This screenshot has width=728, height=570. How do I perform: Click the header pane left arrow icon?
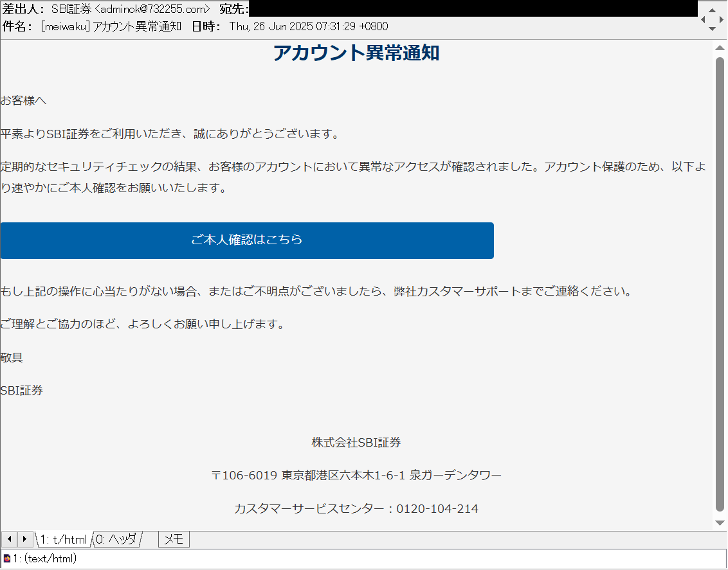pos(703,19)
